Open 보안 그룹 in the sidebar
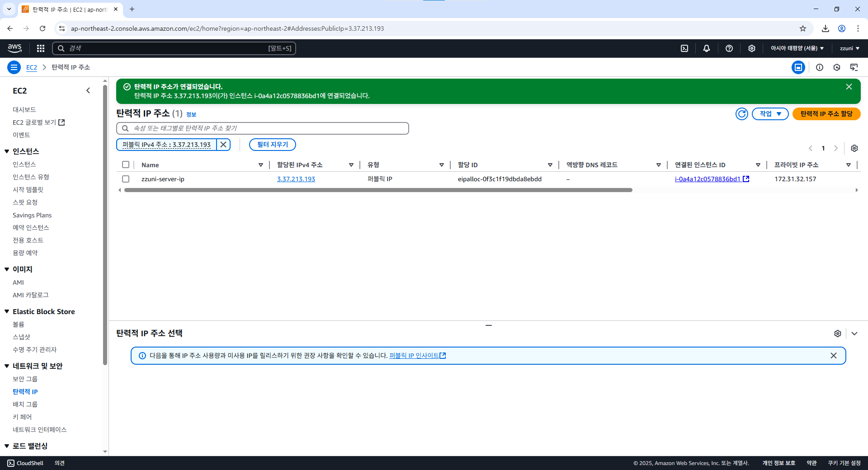 [x=25, y=379]
